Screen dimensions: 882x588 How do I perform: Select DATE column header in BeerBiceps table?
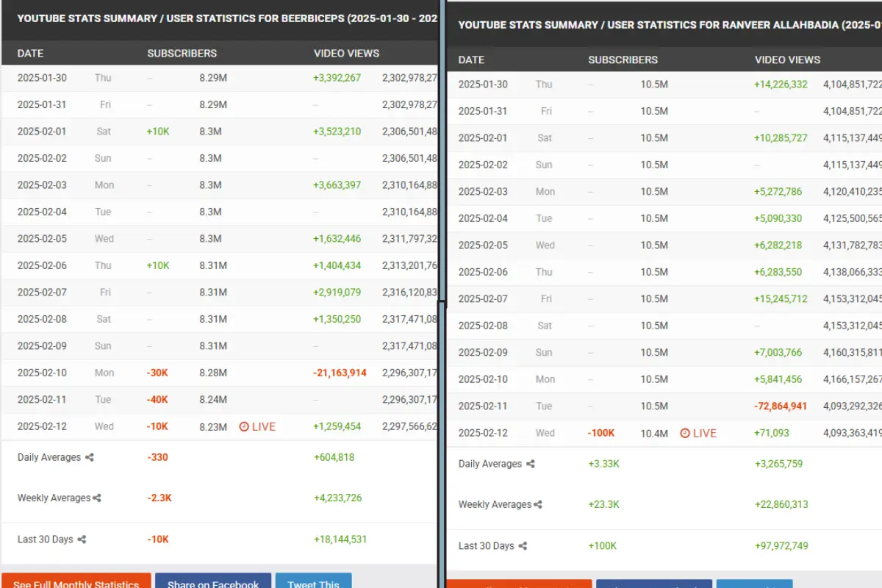tap(30, 53)
